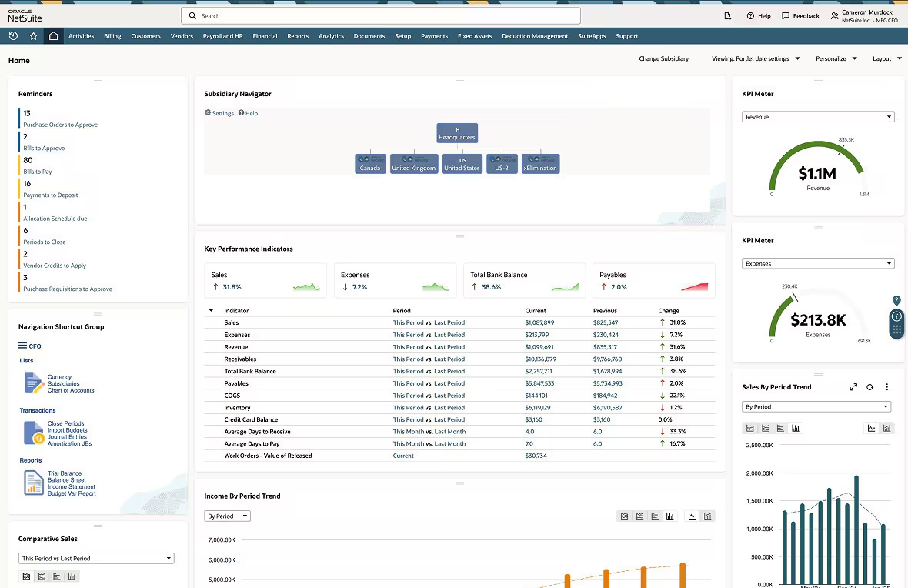The height and width of the screenshot is (588, 908).
Task: Open the favorites star shortcut
Action: (x=32, y=35)
